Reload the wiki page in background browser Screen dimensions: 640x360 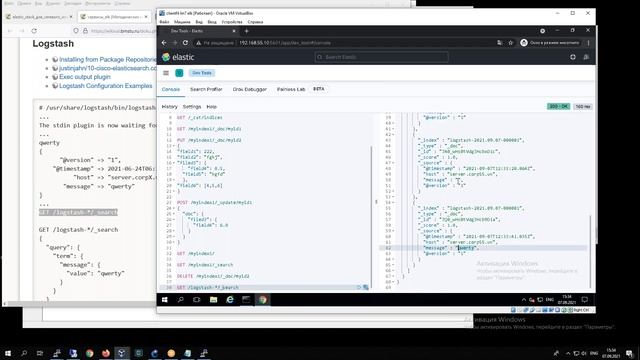click(34, 31)
